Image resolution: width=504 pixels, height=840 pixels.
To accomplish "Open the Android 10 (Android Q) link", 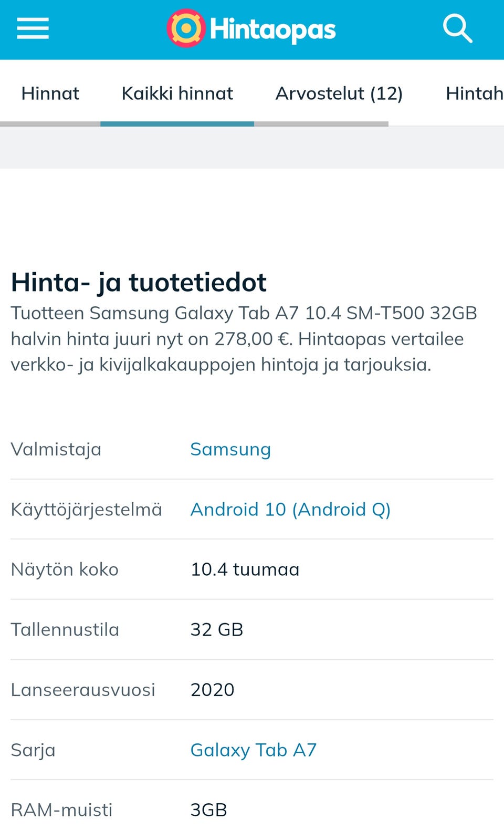I will pos(290,509).
